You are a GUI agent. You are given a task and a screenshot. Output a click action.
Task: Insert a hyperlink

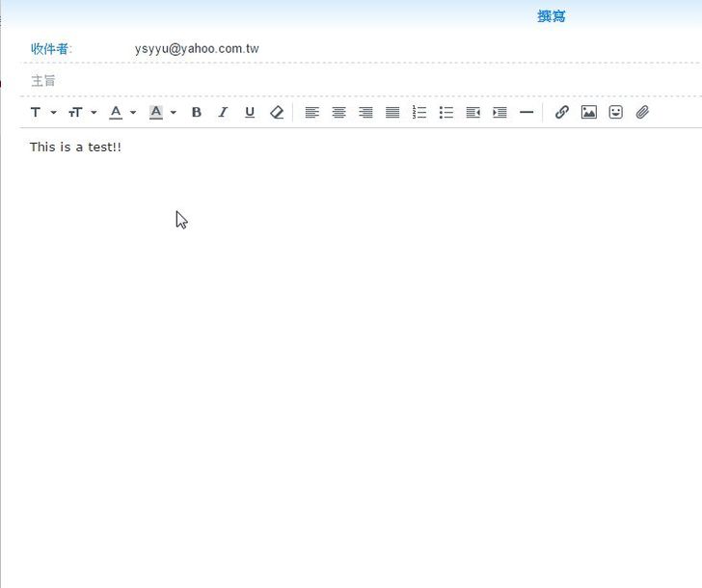click(562, 112)
